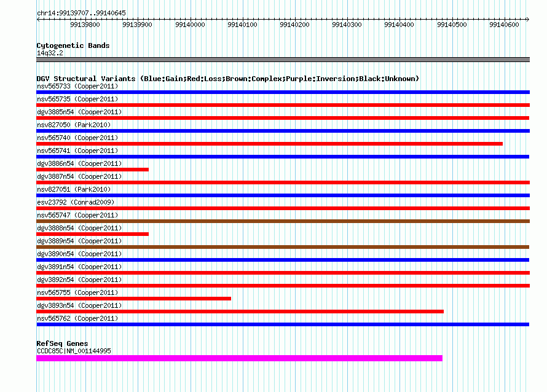Click the red bar under dgv3892n54
This screenshot has height=392, width=547.
(x=283, y=286)
